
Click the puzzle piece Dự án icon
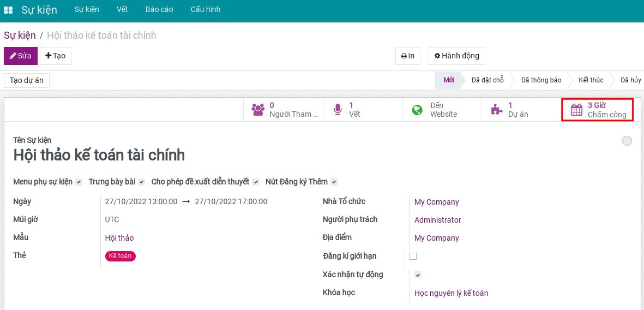click(x=496, y=110)
